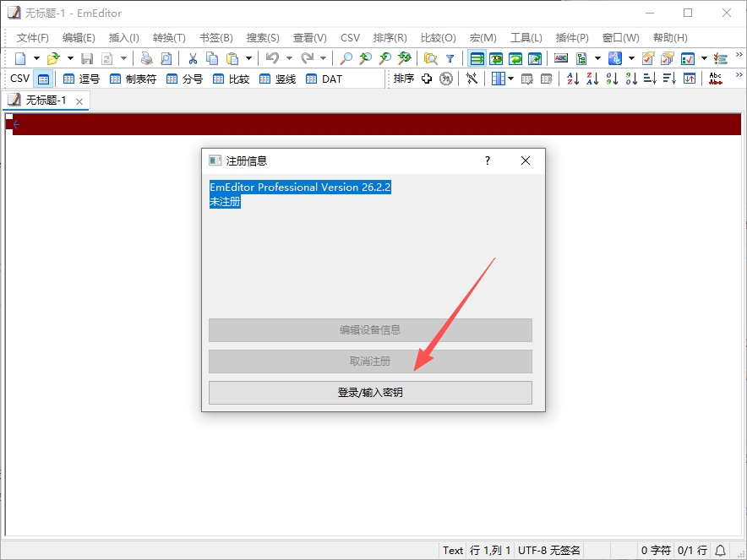Open the 文件(F) menu
Viewport: 747px width, 560px height.
click(33, 38)
